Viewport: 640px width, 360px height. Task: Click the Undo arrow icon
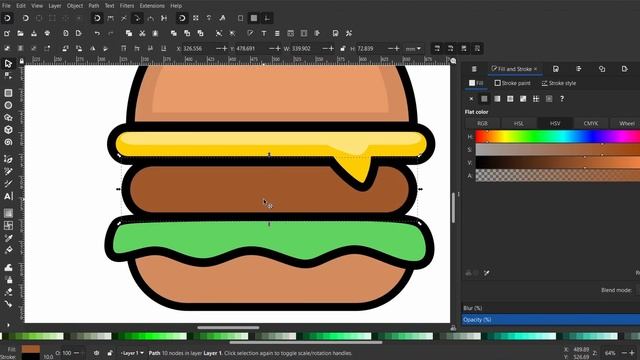coord(97,33)
